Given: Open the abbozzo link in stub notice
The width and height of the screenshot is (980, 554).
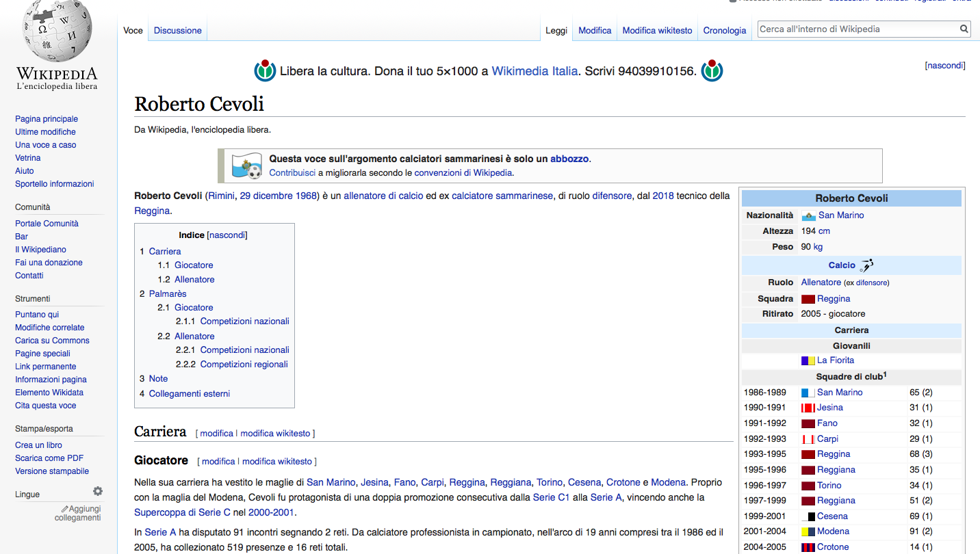Looking at the screenshot, I should point(569,159).
